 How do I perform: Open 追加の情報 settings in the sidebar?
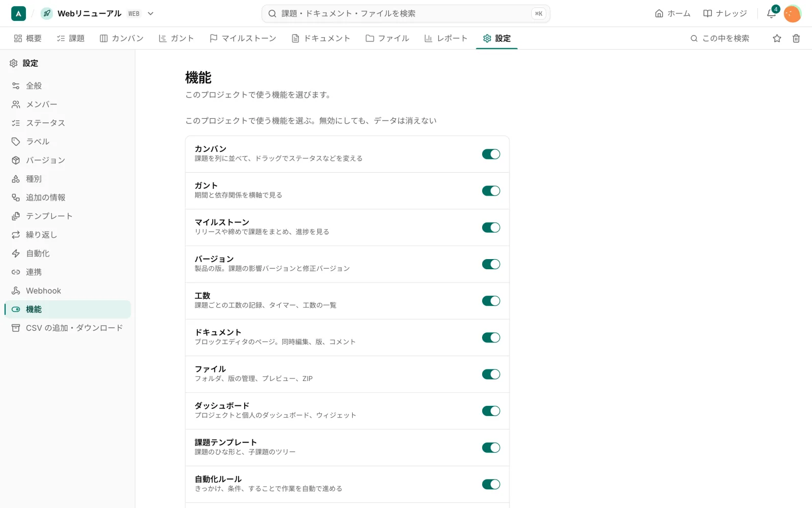(x=67, y=198)
